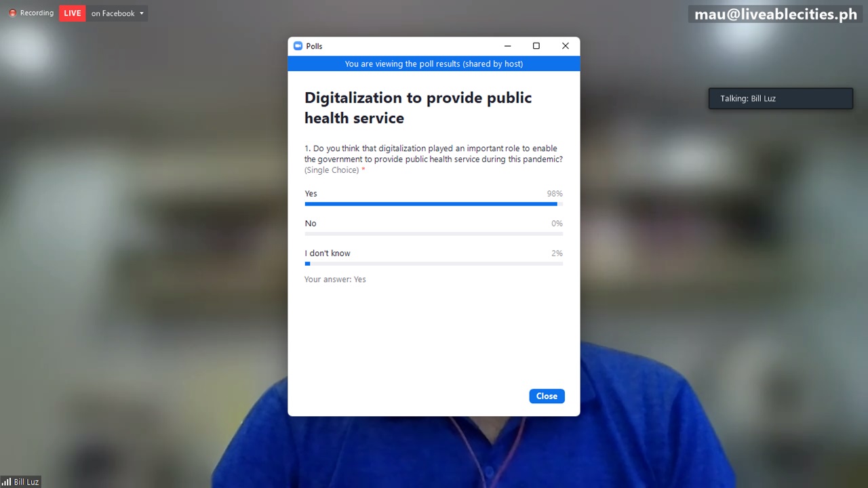The width and height of the screenshot is (868, 488).
Task: Click the red LIVE badge
Action: coord(73,13)
